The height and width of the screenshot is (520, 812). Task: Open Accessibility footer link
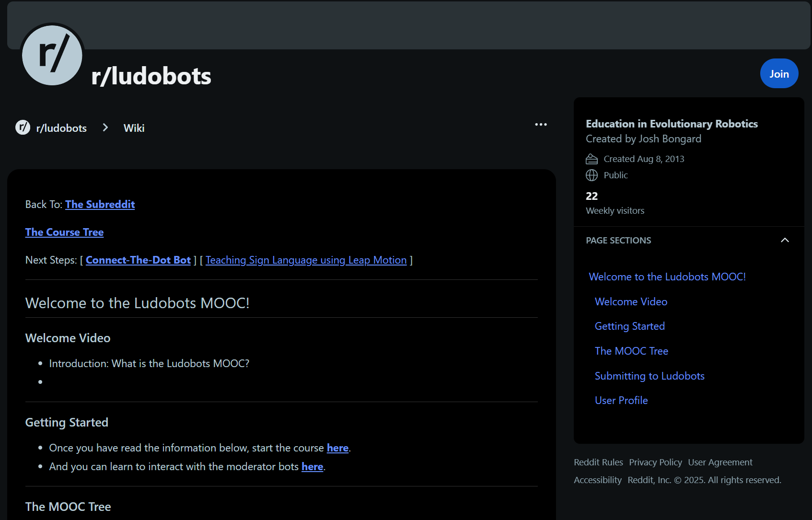click(598, 480)
